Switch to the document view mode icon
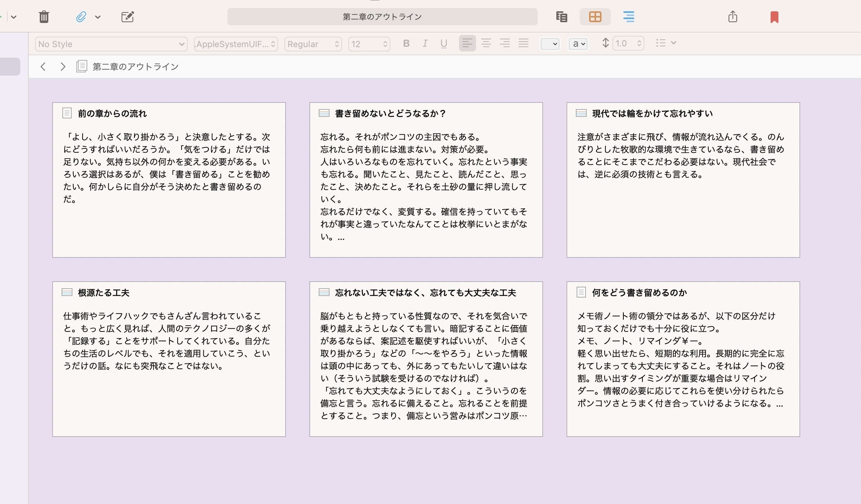Screen dimensions: 861x504 [x=561, y=17]
